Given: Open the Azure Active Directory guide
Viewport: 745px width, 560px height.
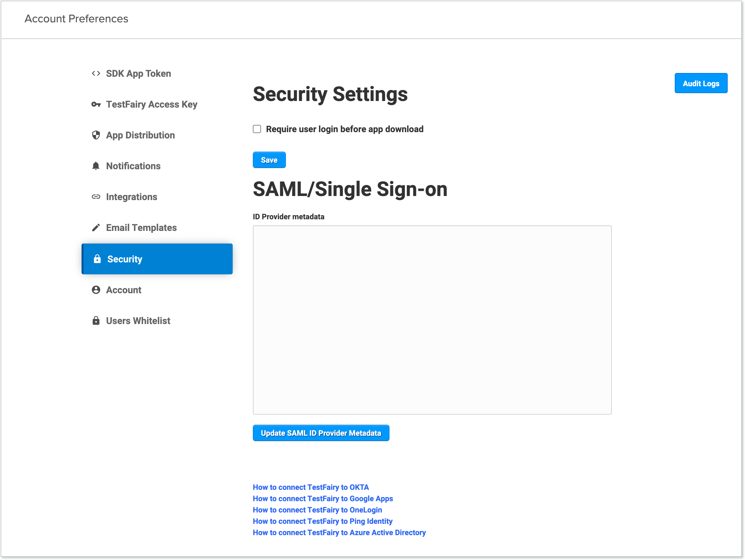Looking at the screenshot, I should [339, 532].
